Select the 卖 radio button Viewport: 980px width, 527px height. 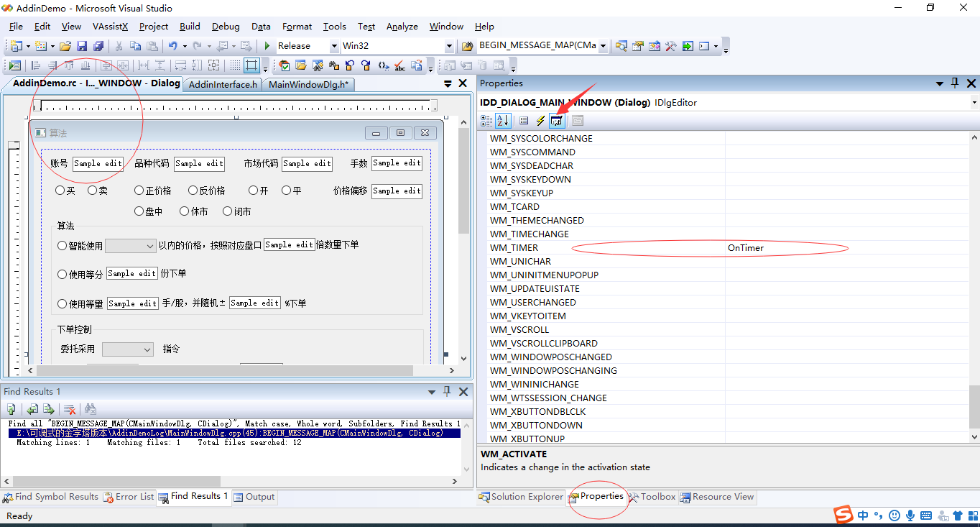[x=93, y=191]
